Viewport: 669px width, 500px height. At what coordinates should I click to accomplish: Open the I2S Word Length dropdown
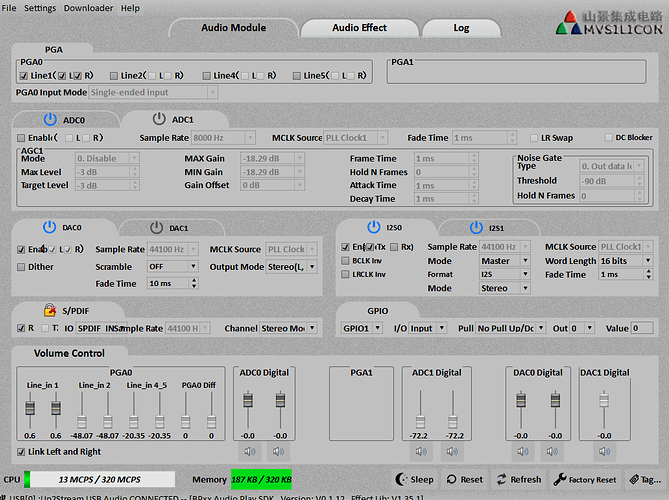(x=625, y=261)
